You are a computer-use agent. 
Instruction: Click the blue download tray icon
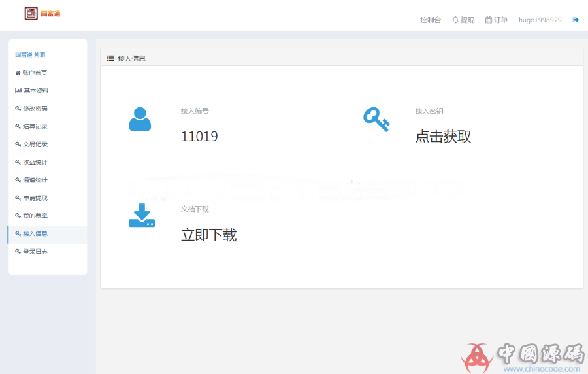tap(142, 215)
